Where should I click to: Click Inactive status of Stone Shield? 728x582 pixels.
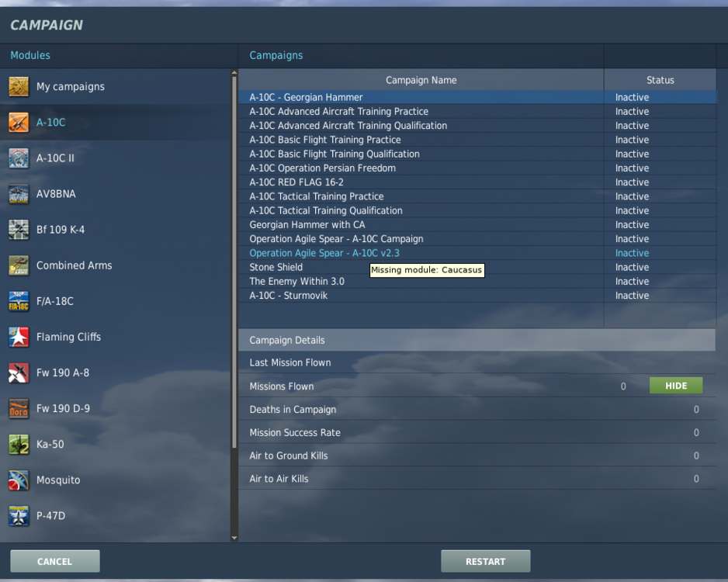tap(632, 267)
